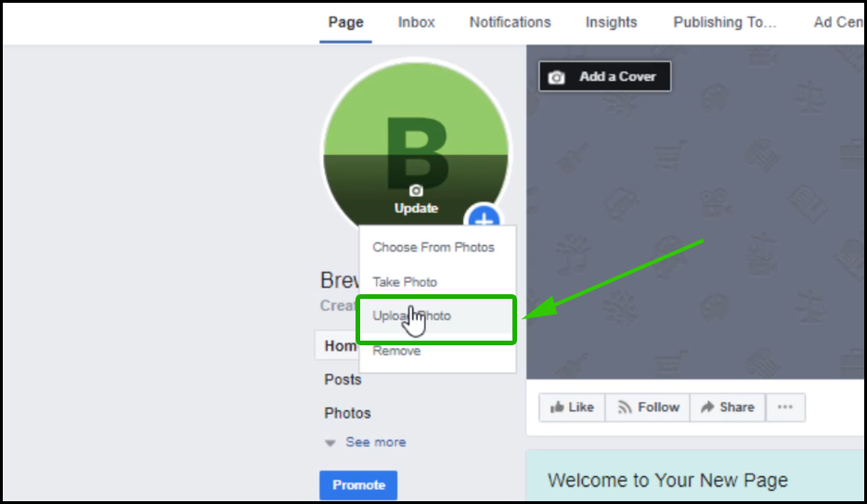Click the Follow feed icon
Image resolution: width=867 pixels, height=504 pixels.
pyautogui.click(x=625, y=407)
